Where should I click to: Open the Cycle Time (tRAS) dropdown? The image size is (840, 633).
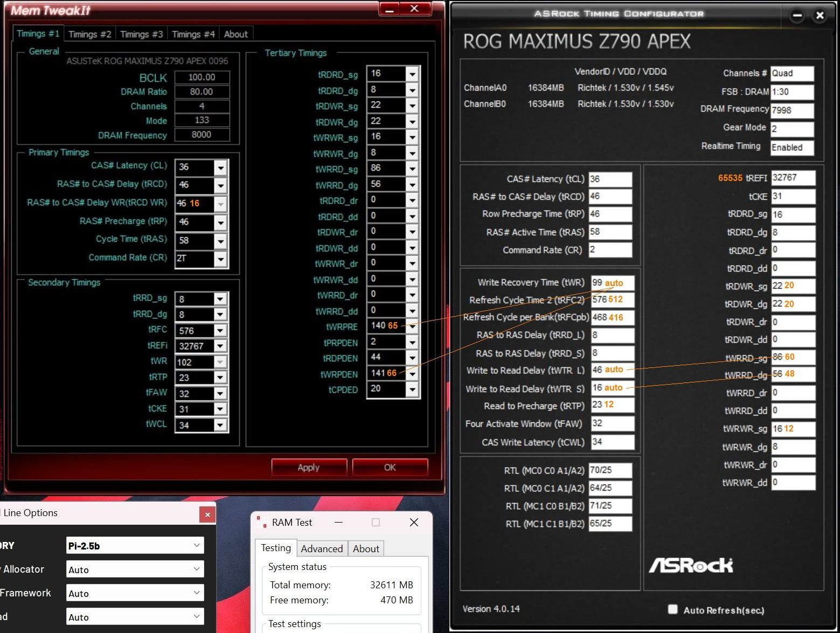pos(220,241)
